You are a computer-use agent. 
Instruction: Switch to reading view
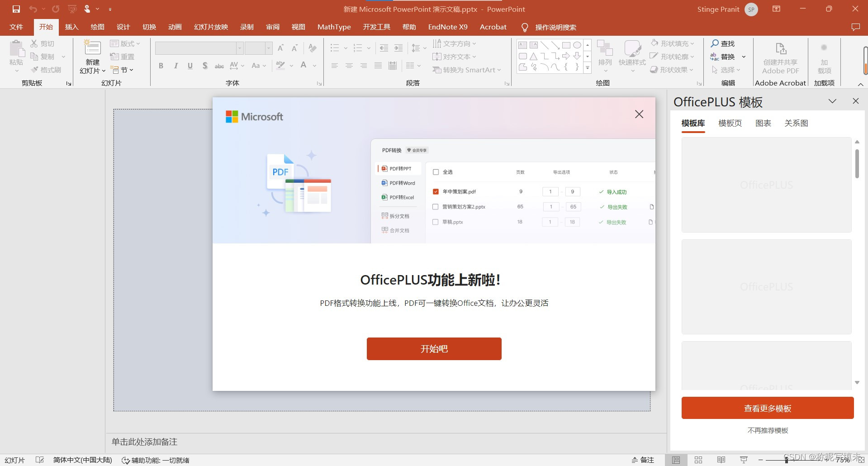(721, 460)
